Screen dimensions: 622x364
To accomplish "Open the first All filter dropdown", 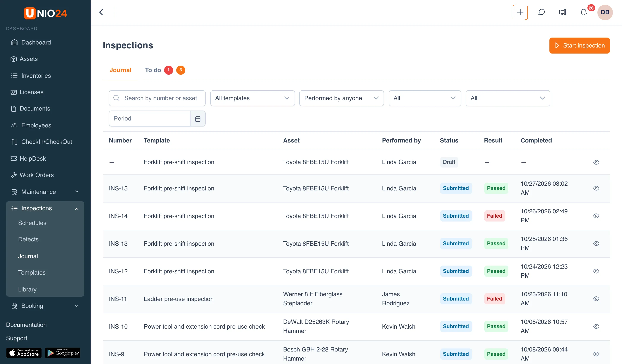I will pyautogui.click(x=425, y=98).
